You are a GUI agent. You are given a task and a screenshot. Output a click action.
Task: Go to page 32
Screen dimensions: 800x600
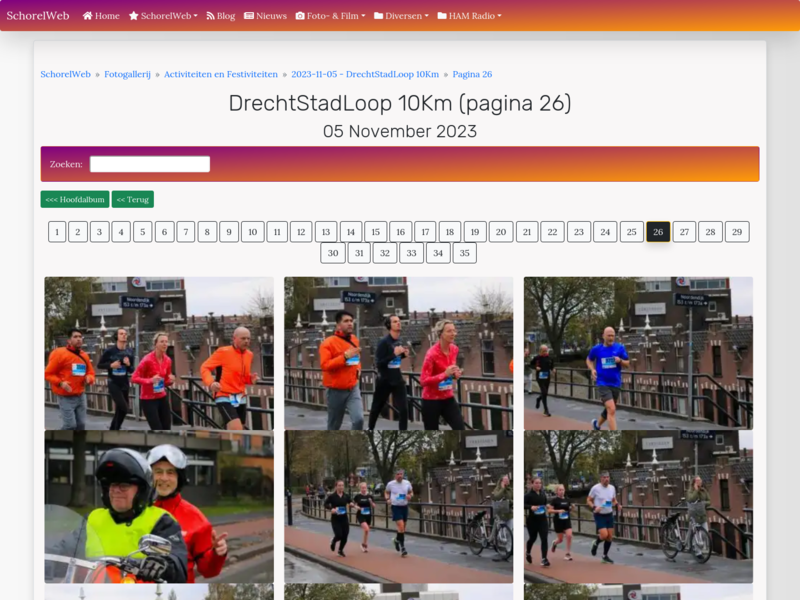[385, 253]
